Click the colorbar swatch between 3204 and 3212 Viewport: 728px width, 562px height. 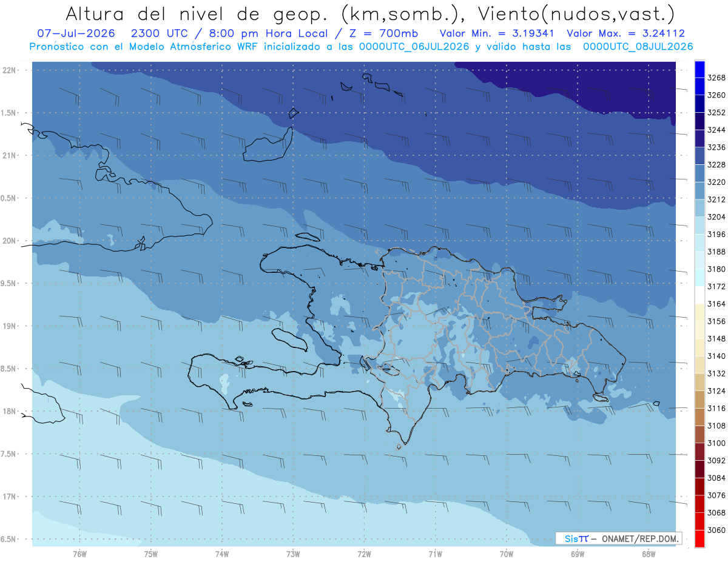tap(699, 208)
